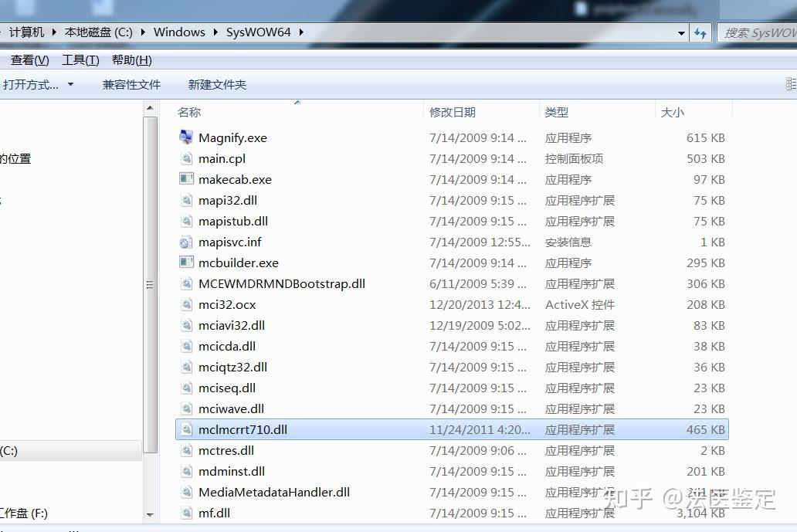797x532 pixels.
Task: Select the mctres.dll file icon
Action: click(x=186, y=449)
